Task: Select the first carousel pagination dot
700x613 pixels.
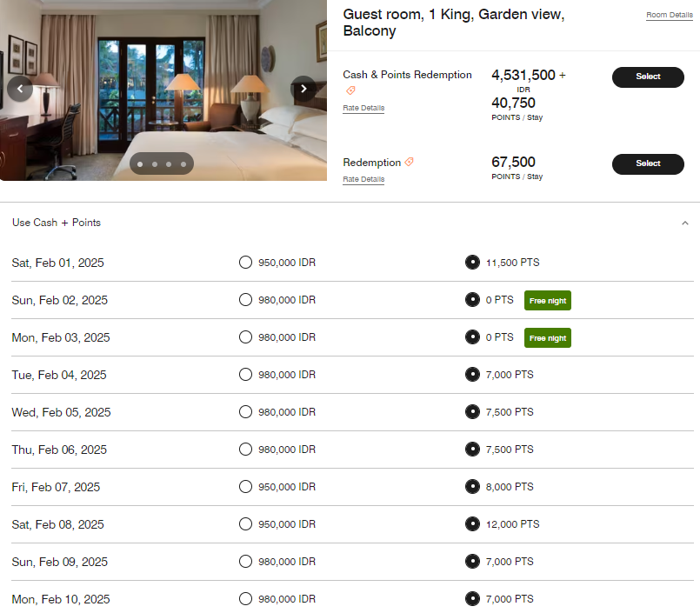Action: pos(139,163)
